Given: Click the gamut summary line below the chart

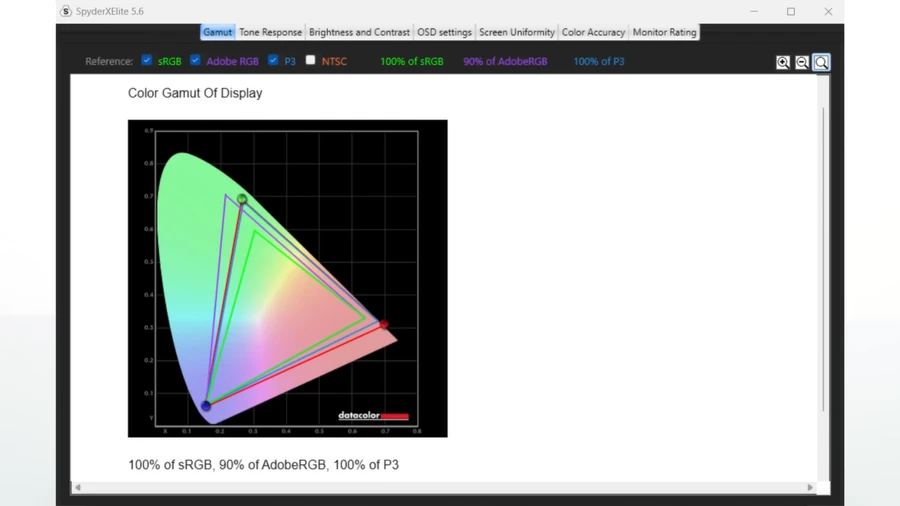Looking at the screenshot, I should coord(263,465).
